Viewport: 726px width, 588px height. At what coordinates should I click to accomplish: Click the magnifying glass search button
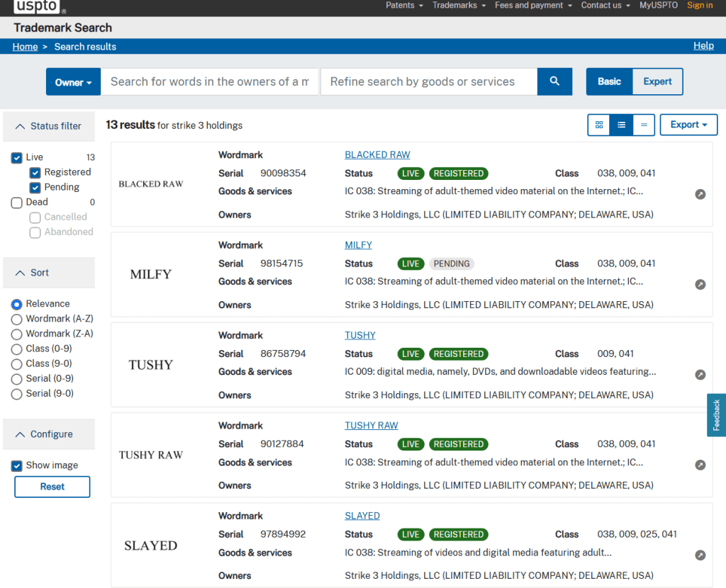(x=554, y=81)
